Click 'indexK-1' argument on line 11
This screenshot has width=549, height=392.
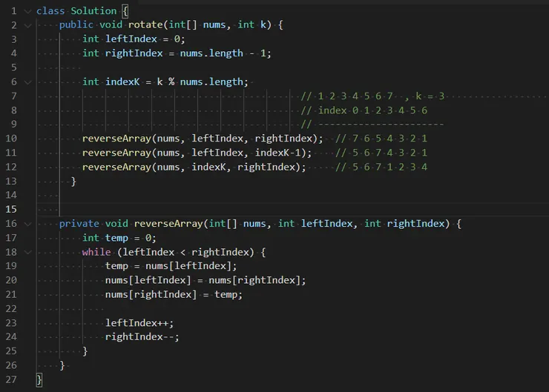point(278,153)
